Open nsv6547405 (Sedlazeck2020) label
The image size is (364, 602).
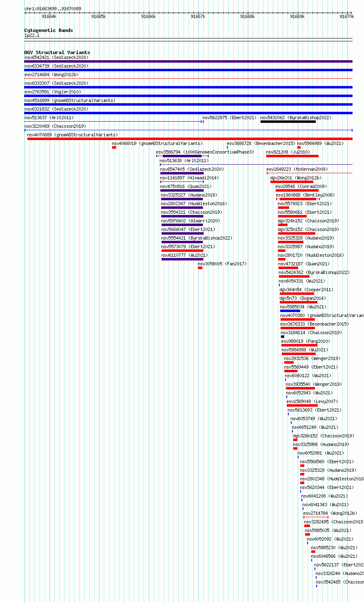pos(192,170)
